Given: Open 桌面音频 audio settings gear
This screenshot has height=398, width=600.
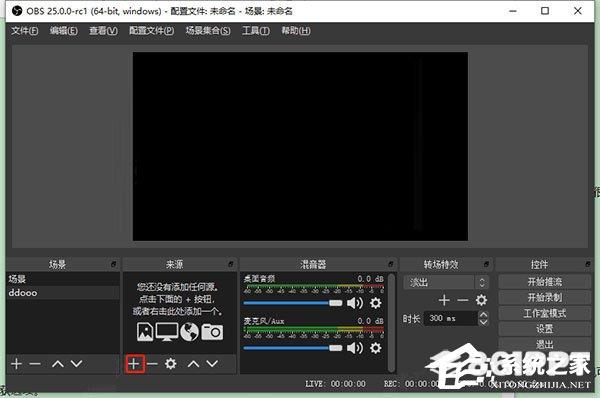Looking at the screenshot, I should click(x=375, y=303).
